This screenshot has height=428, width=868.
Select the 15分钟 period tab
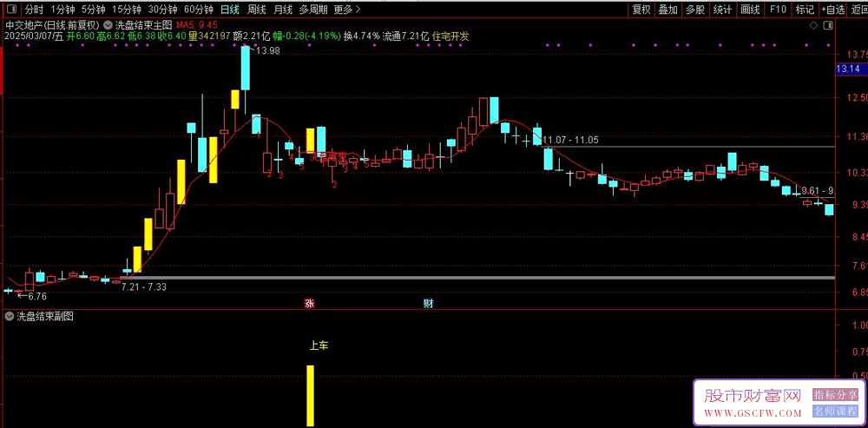pos(126,9)
